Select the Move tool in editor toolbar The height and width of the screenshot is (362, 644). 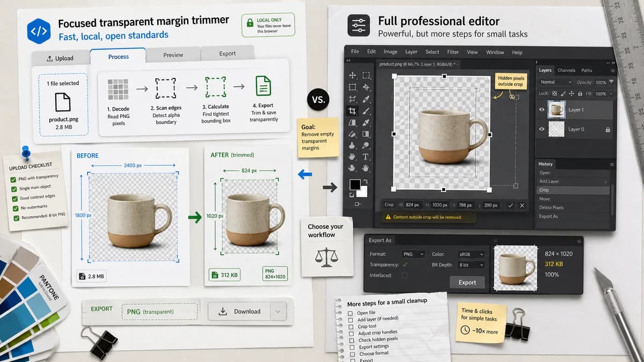tap(353, 75)
